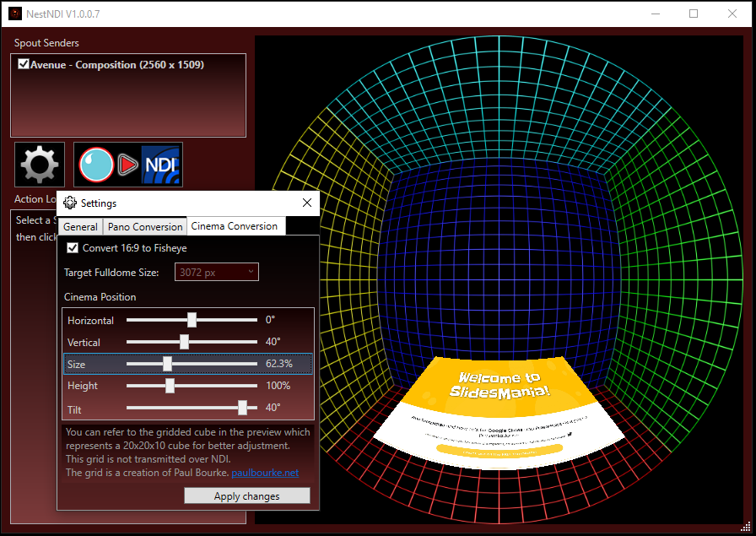Click the NestNDI app icon in title bar
Viewport: 756px width, 536px height.
(15, 14)
